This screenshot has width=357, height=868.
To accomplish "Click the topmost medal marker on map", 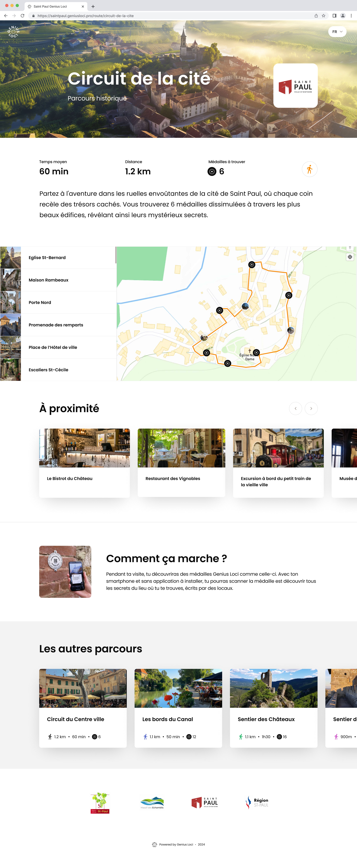I will coord(252,265).
